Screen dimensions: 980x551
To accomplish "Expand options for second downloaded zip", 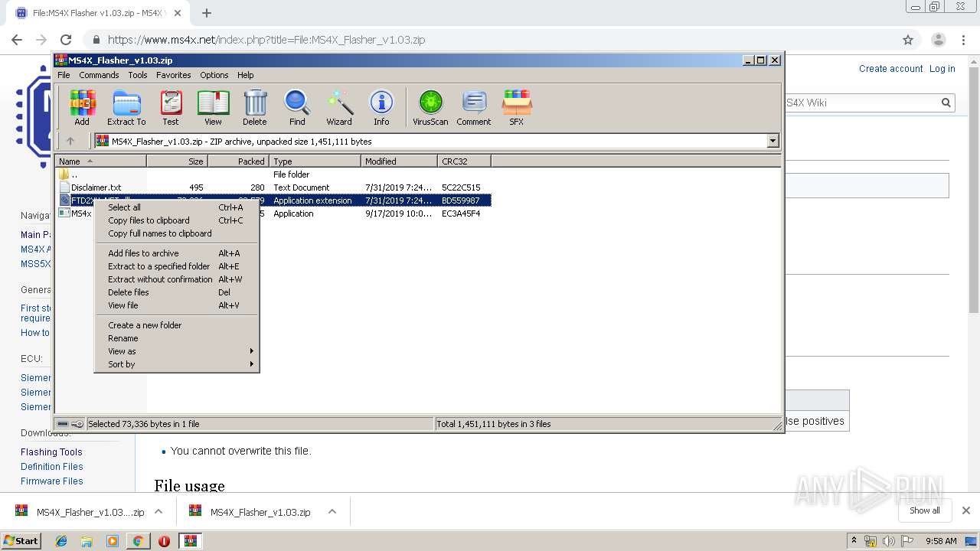I will [x=332, y=511].
